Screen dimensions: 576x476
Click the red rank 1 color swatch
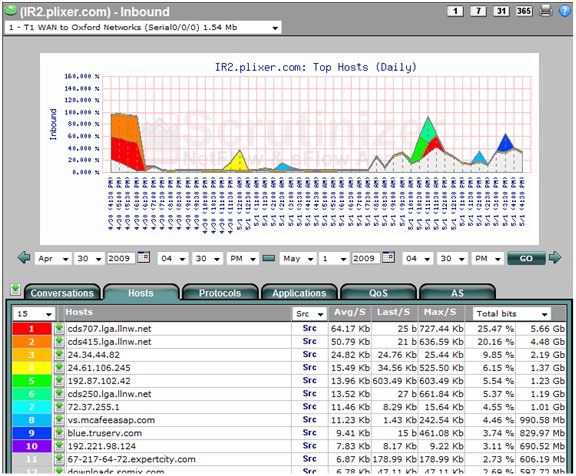tap(32, 328)
